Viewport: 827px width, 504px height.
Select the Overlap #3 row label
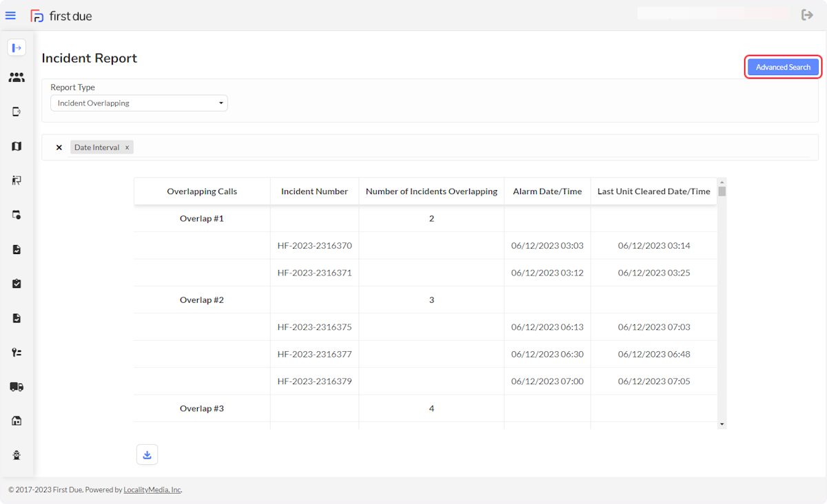pos(202,408)
